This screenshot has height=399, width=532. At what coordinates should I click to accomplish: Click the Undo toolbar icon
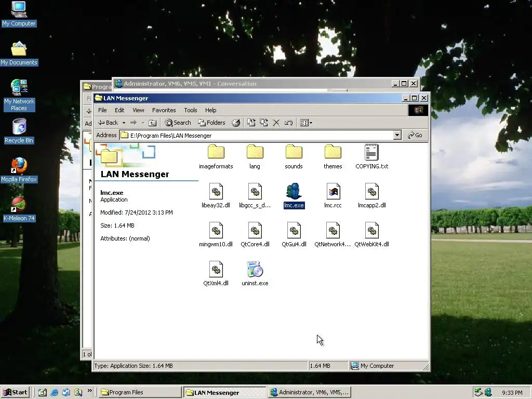tap(289, 123)
